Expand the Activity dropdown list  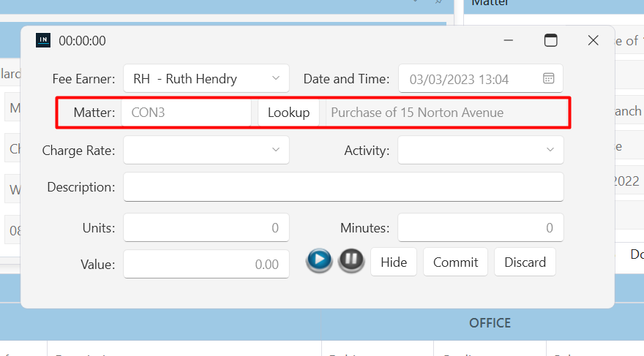coord(550,150)
